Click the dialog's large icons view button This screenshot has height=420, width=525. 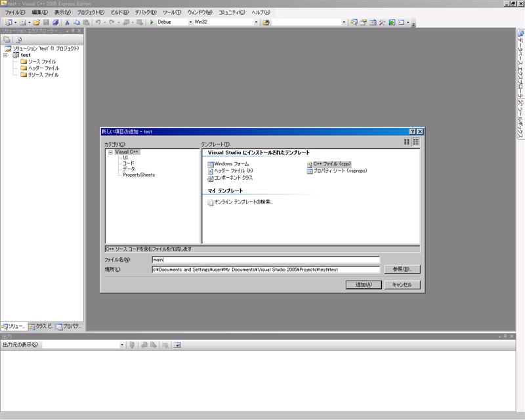(x=406, y=142)
